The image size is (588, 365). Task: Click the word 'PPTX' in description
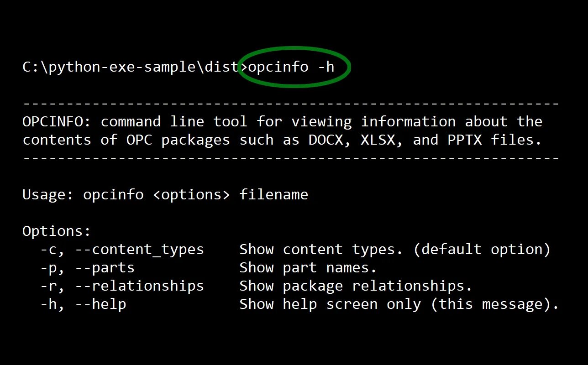coord(464,140)
